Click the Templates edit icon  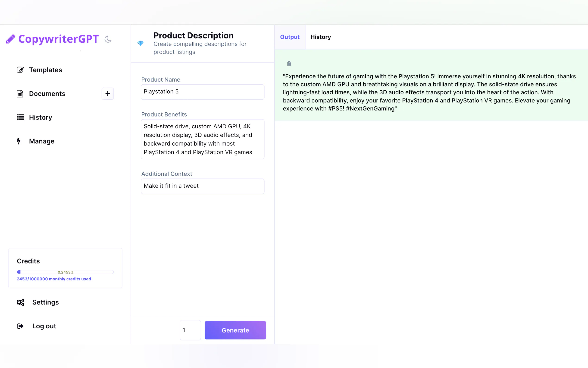point(20,70)
